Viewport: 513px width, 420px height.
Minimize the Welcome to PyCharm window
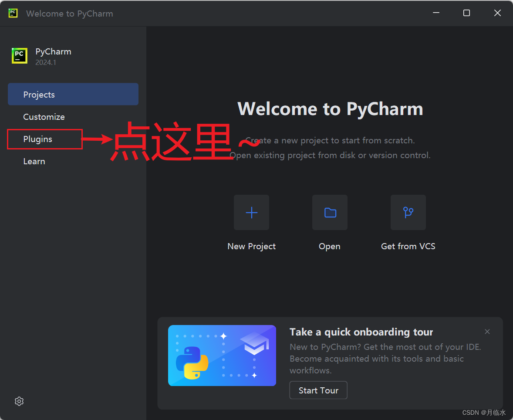[x=436, y=13]
